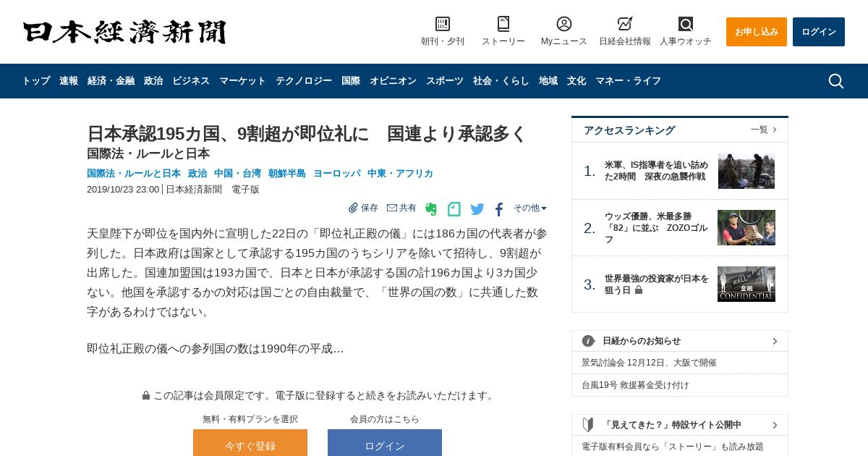Follow the 政治 tag under the headline
This screenshot has height=456, width=868.
197,173
